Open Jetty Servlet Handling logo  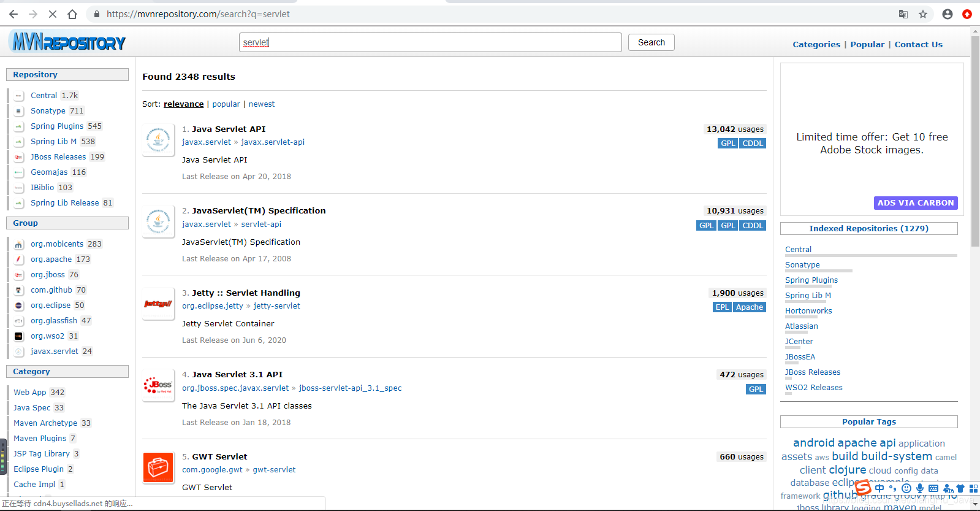159,304
